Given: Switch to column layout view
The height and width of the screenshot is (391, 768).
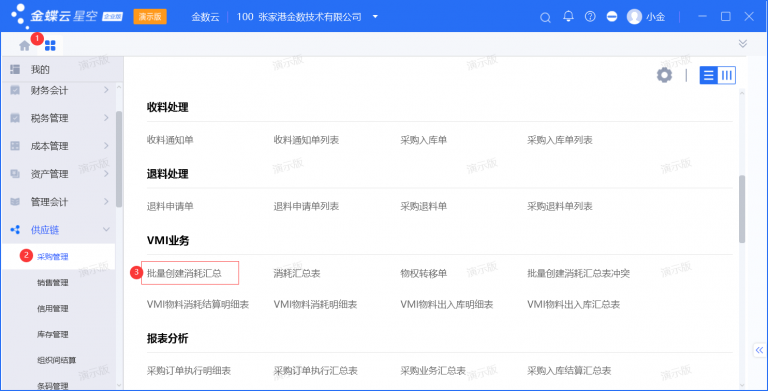Looking at the screenshot, I should (727, 75).
